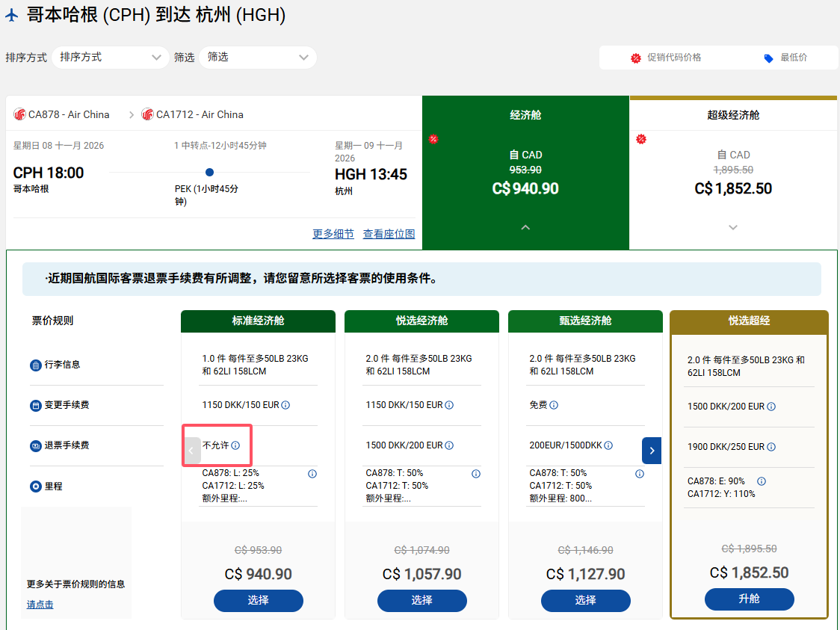Select the 经济舱 fare tab

coord(525,173)
